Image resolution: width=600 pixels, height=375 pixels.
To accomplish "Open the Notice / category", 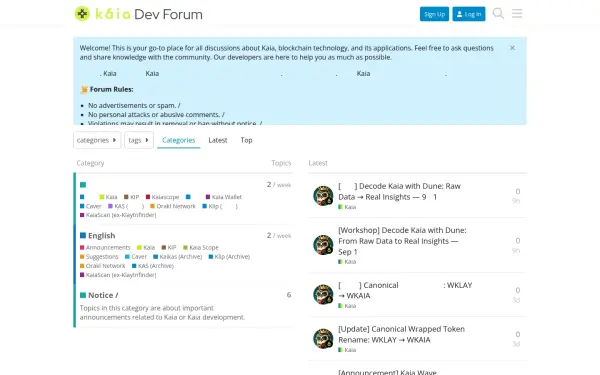I will (103, 295).
